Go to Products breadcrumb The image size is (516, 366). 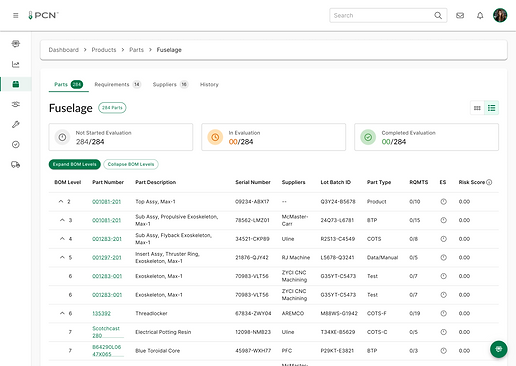click(x=104, y=50)
